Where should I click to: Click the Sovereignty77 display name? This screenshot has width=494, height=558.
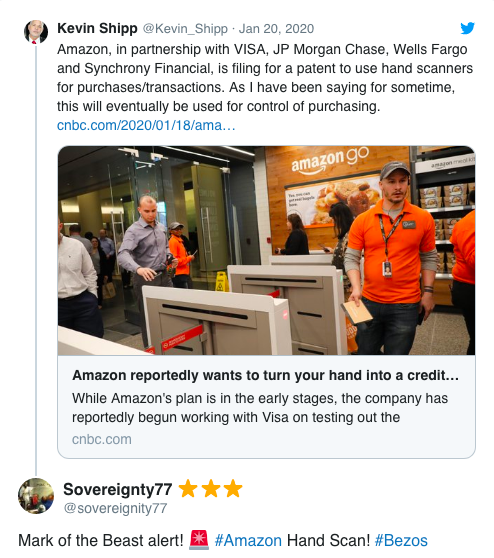point(118,489)
